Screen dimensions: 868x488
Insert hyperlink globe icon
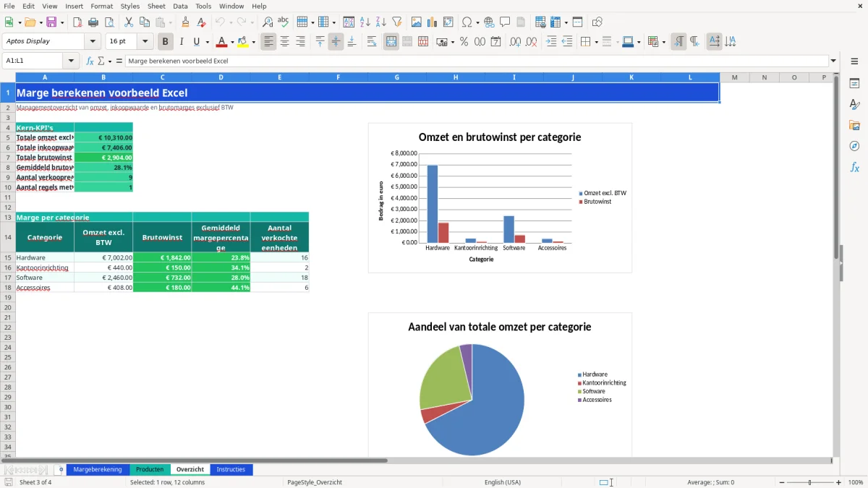pyautogui.click(x=490, y=22)
